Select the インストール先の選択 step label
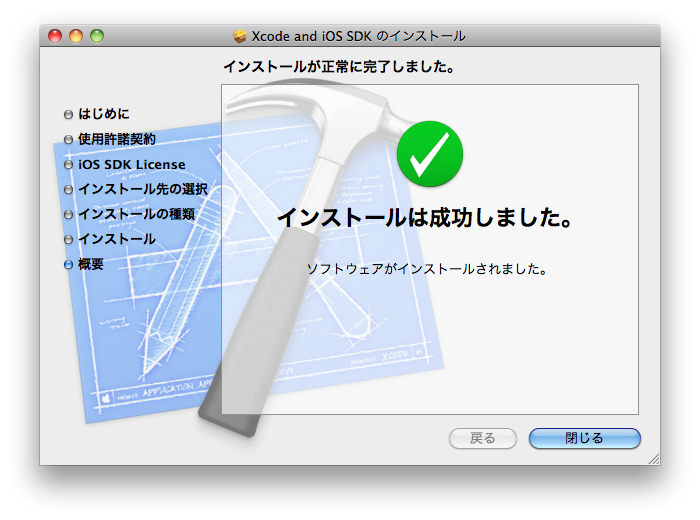 pos(142,189)
